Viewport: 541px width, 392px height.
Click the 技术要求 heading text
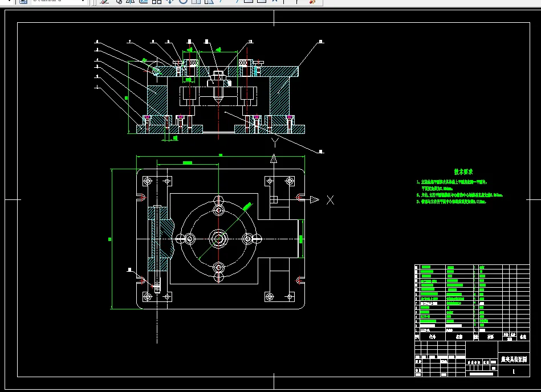(x=463, y=171)
